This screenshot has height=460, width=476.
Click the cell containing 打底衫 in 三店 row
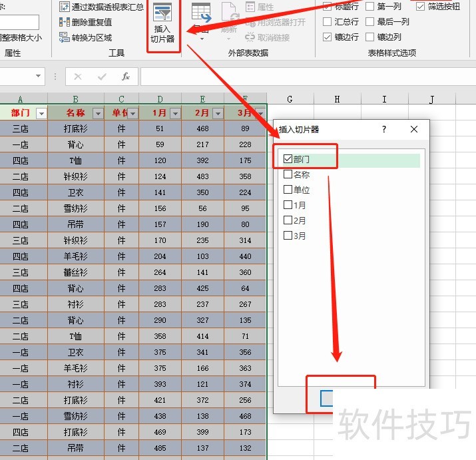point(76,128)
